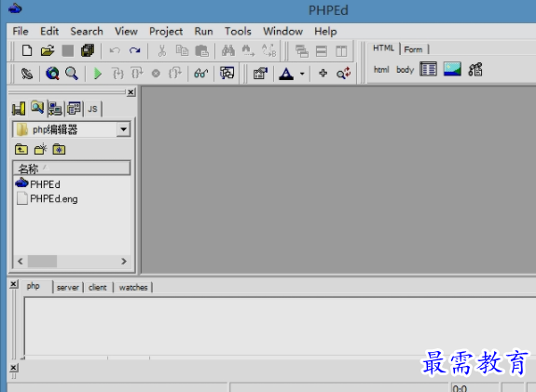Viewport: 536px width, 392px height.
Task: Open the Search menu
Action: (87, 31)
